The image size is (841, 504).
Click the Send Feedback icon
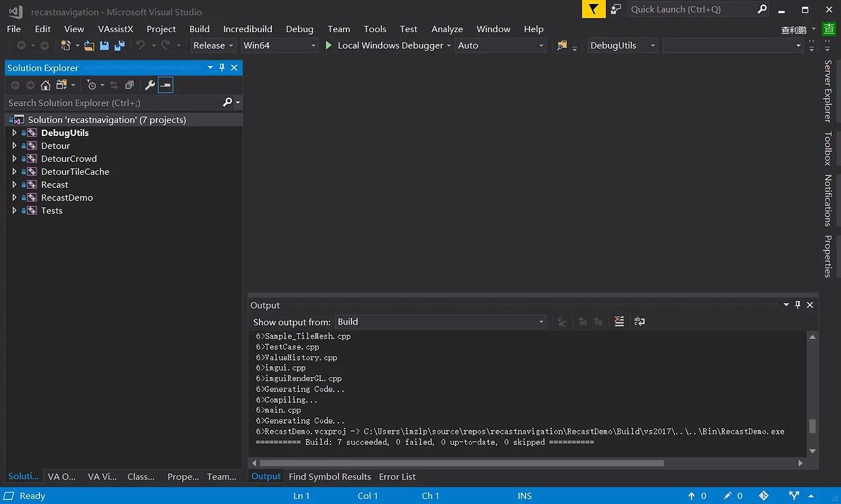point(616,9)
